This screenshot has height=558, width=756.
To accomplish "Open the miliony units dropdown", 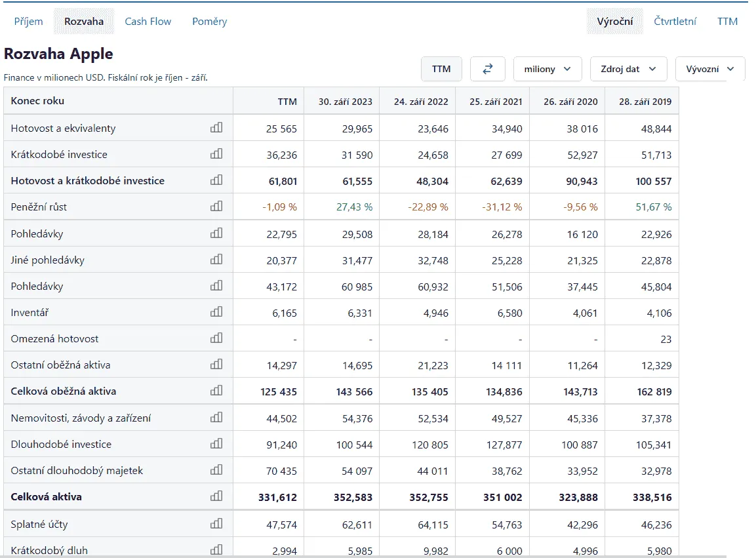I will pos(547,69).
